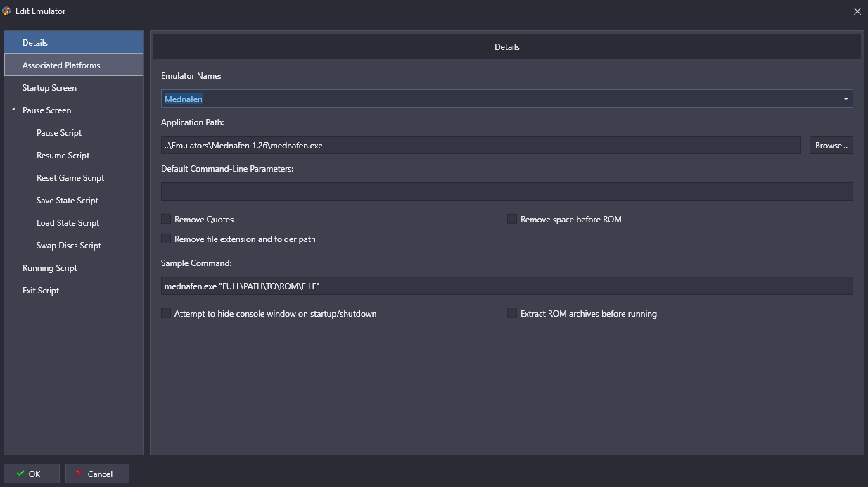This screenshot has height=487, width=868.
Task: Click the green checkmark icon on OK
Action: (20, 474)
